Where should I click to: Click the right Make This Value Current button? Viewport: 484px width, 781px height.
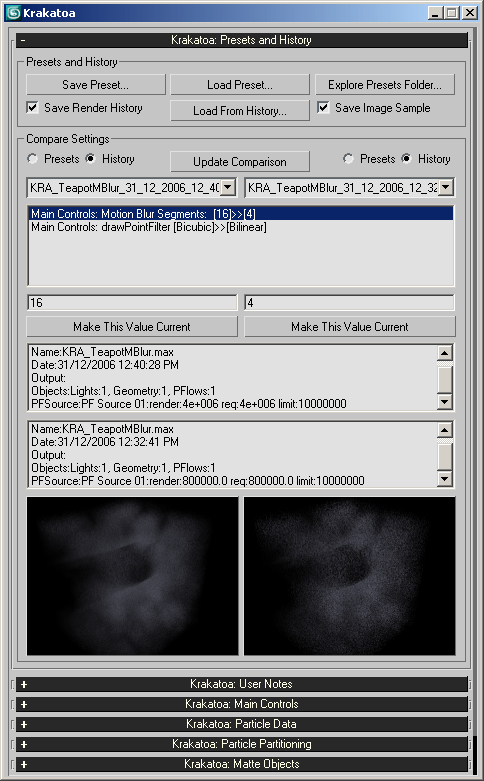point(350,327)
